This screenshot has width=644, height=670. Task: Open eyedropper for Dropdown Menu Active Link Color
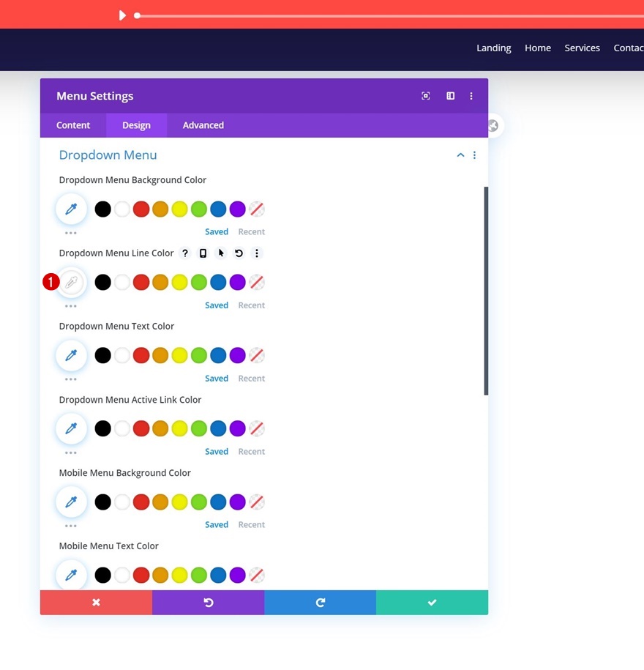(71, 428)
